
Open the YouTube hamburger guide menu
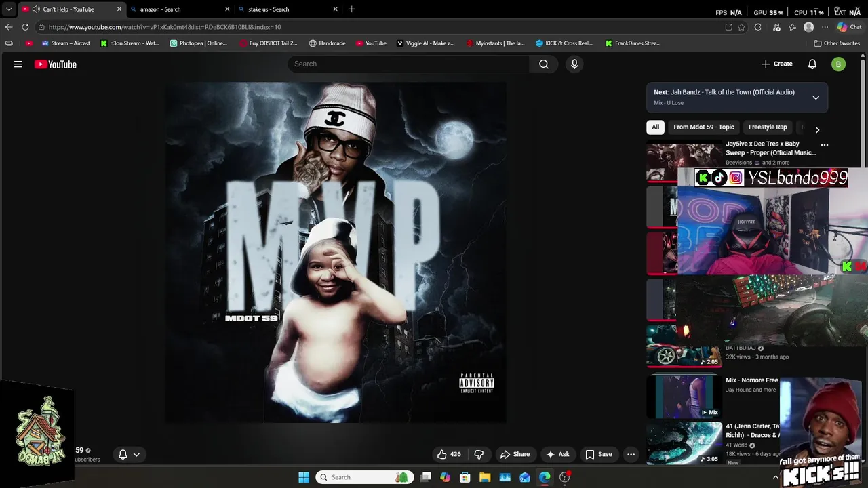click(x=18, y=64)
